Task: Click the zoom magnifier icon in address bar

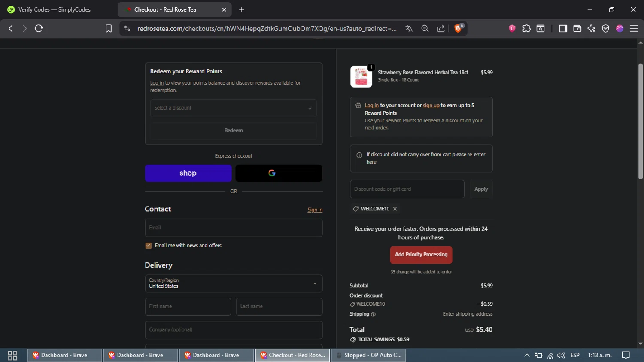Action: click(425, 28)
